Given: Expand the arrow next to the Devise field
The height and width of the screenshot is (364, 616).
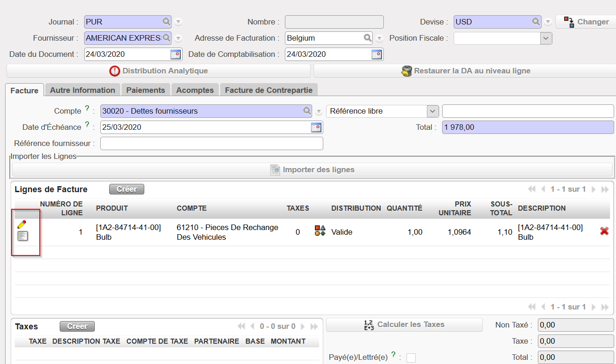Looking at the screenshot, I should pyautogui.click(x=548, y=22).
